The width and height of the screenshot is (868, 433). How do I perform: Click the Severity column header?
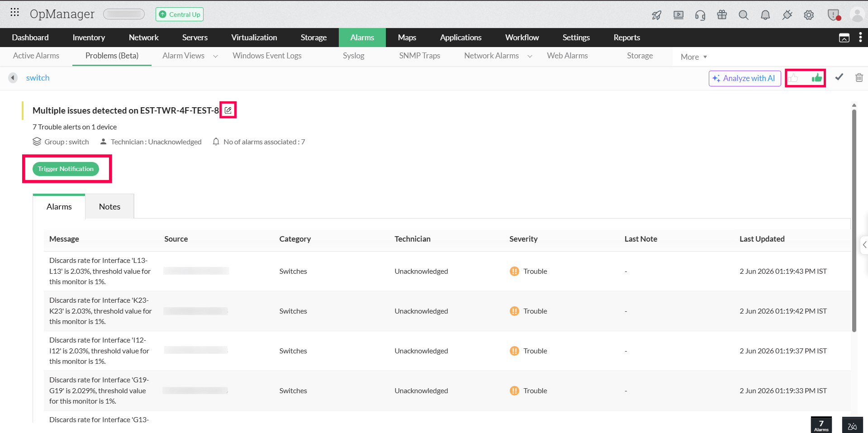(x=523, y=239)
